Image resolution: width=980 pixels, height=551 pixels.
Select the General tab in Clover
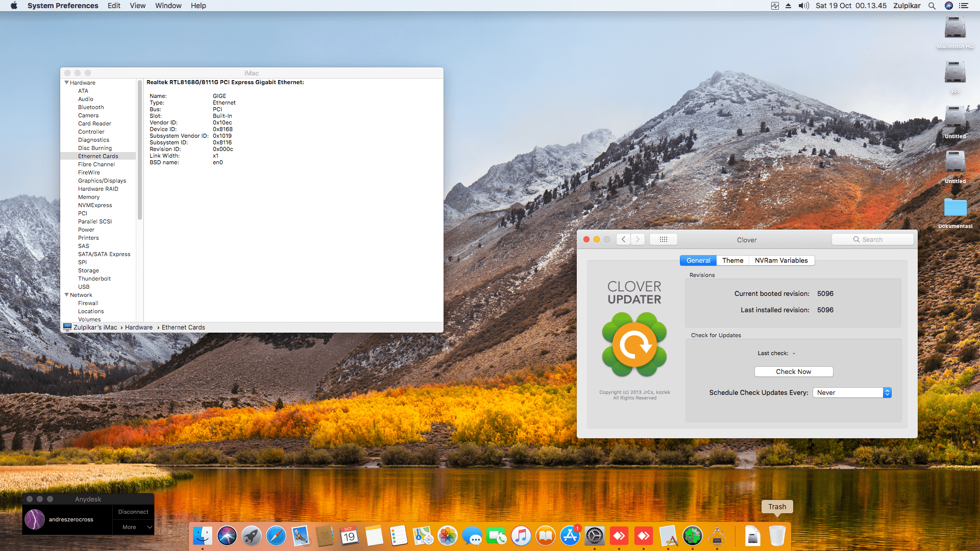(698, 260)
